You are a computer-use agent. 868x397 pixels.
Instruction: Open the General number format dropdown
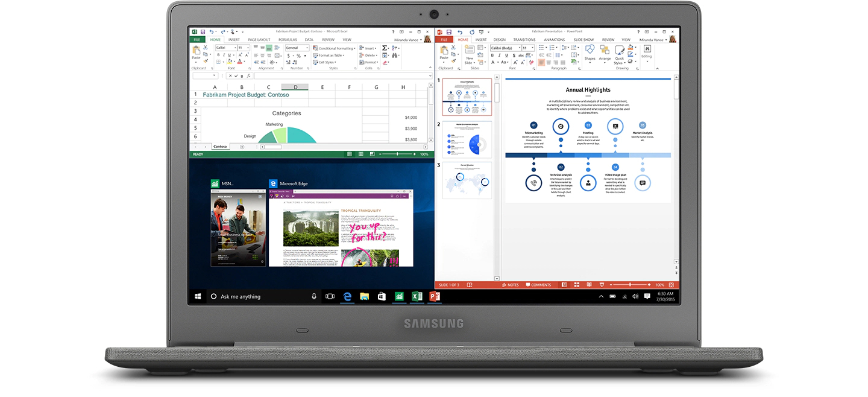pyautogui.click(x=296, y=48)
